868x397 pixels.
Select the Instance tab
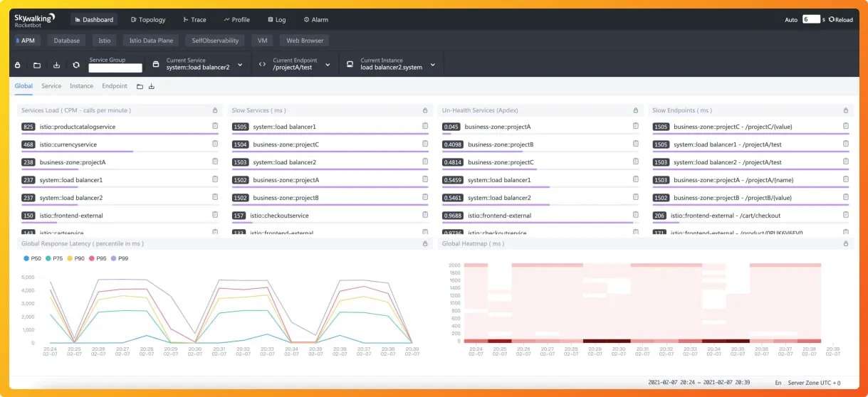pyautogui.click(x=81, y=86)
